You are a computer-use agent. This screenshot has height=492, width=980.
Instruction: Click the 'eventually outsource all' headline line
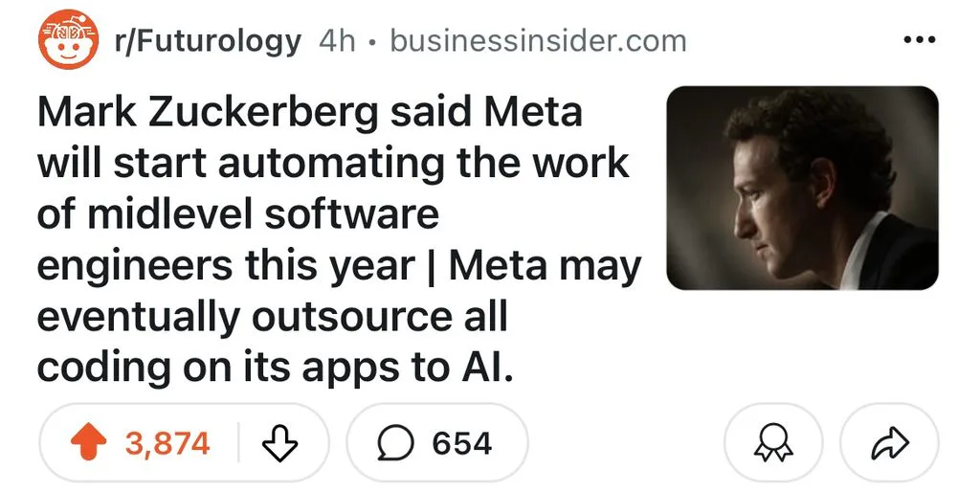(x=272, y=316)
